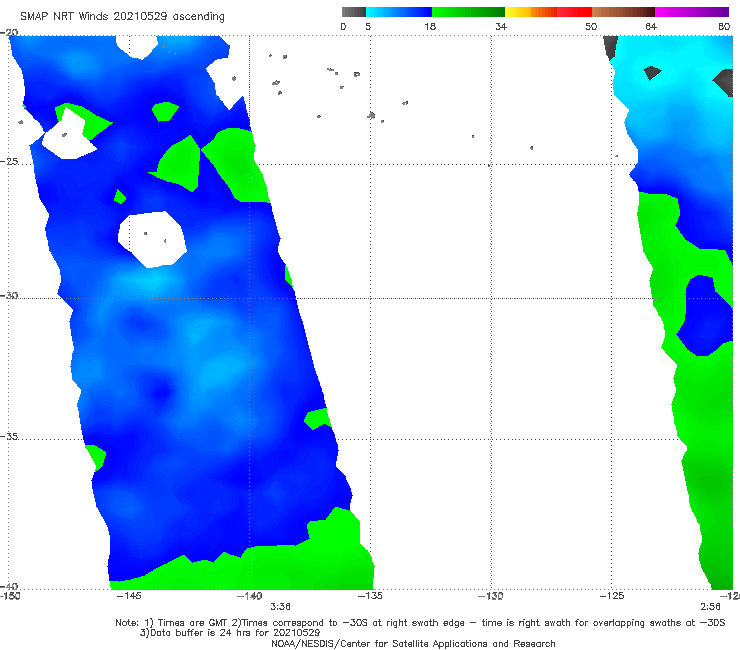Click the '-145' longitude axis label

128,596
